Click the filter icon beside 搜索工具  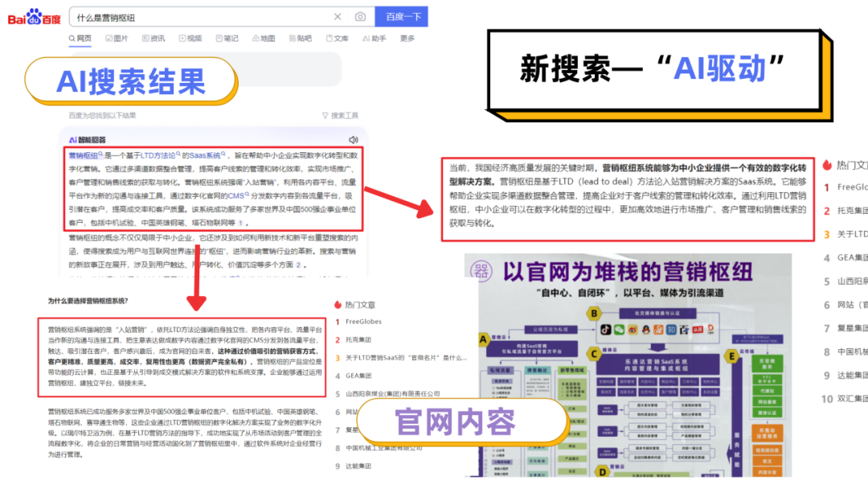[x=325, y=116]
